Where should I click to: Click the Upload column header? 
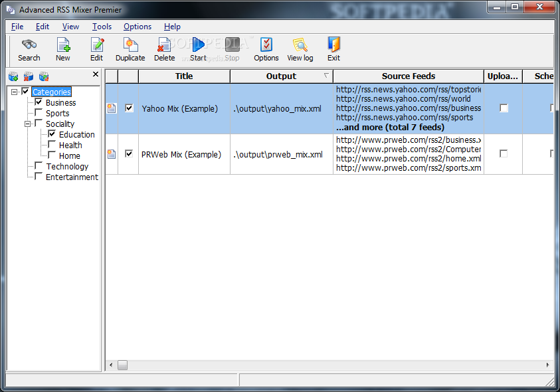point(503,76)
